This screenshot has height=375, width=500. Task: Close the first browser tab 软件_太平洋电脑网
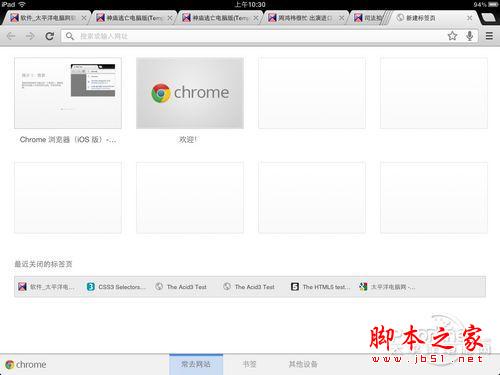click(84, 18)
